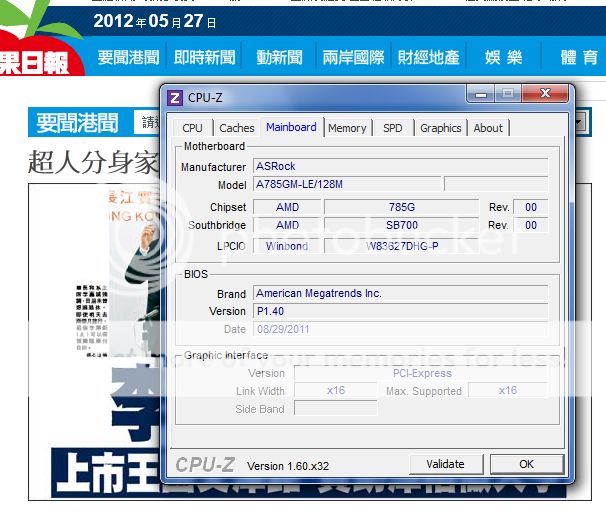Open 財經地產 section on the website
The image size is (606, 513).
(429, 57)
